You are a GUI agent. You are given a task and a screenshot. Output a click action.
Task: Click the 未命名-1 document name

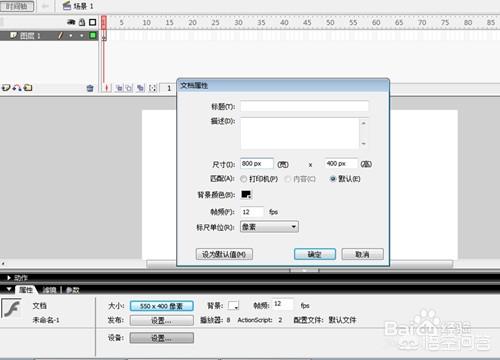(x=46, y=320)
